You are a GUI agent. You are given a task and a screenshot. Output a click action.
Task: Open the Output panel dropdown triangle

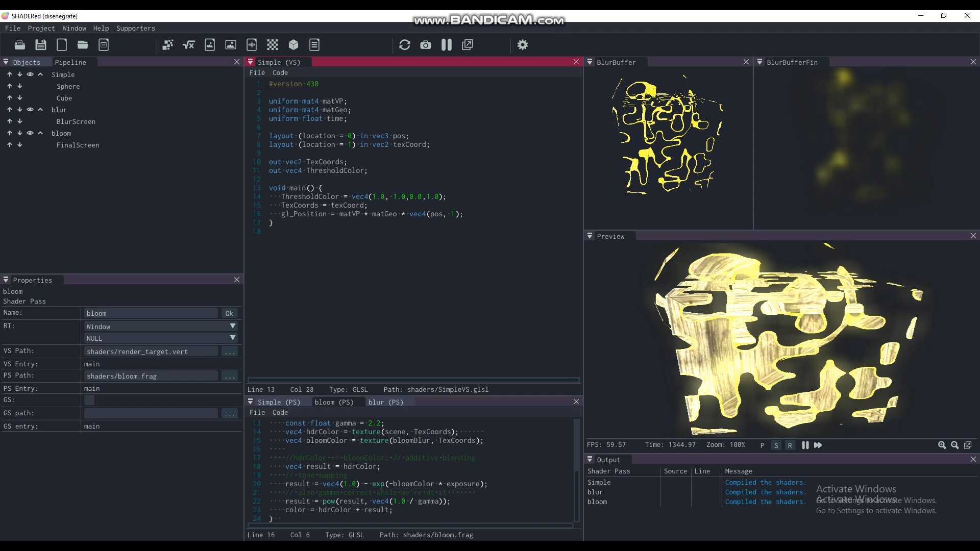coord(590,459)
